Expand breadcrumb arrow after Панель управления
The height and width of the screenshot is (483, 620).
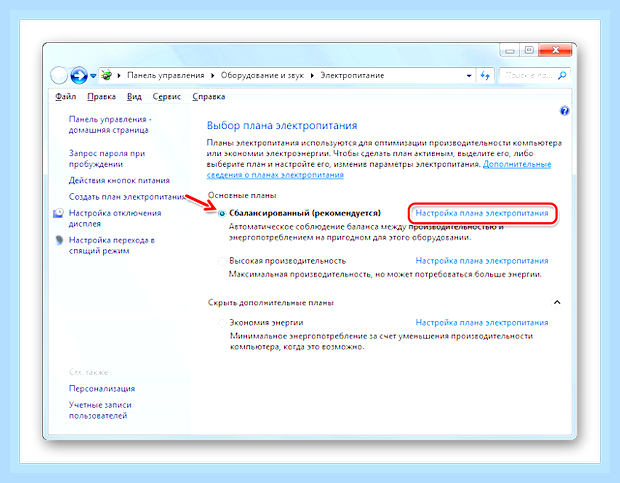(x=212, y=75)
